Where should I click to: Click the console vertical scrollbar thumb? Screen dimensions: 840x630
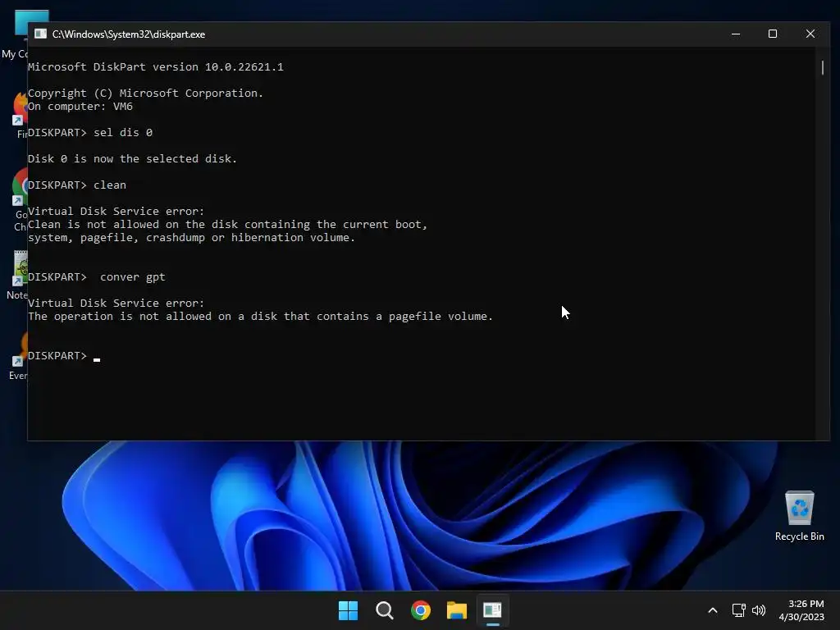(822, 67)
